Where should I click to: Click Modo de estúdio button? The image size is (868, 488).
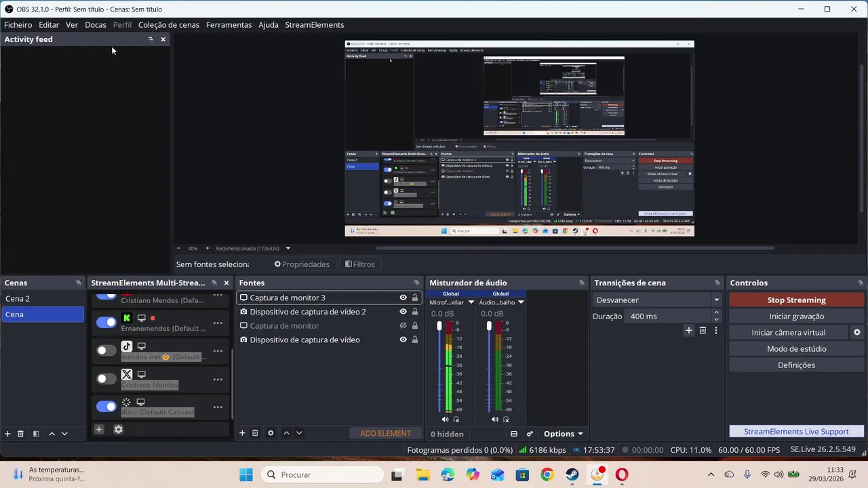click(x=797, y=348)
